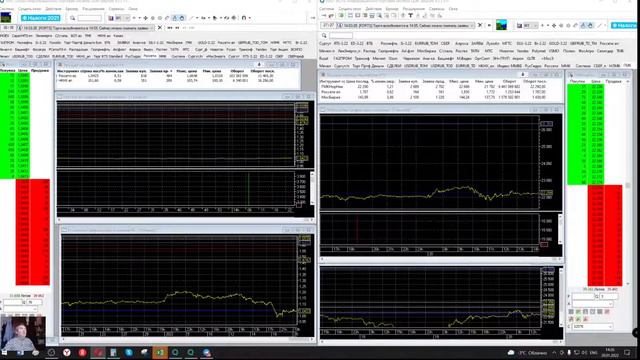Click the vertical scrollbar of left volume pane
This screenshot has height=360, width=640.
312,189
